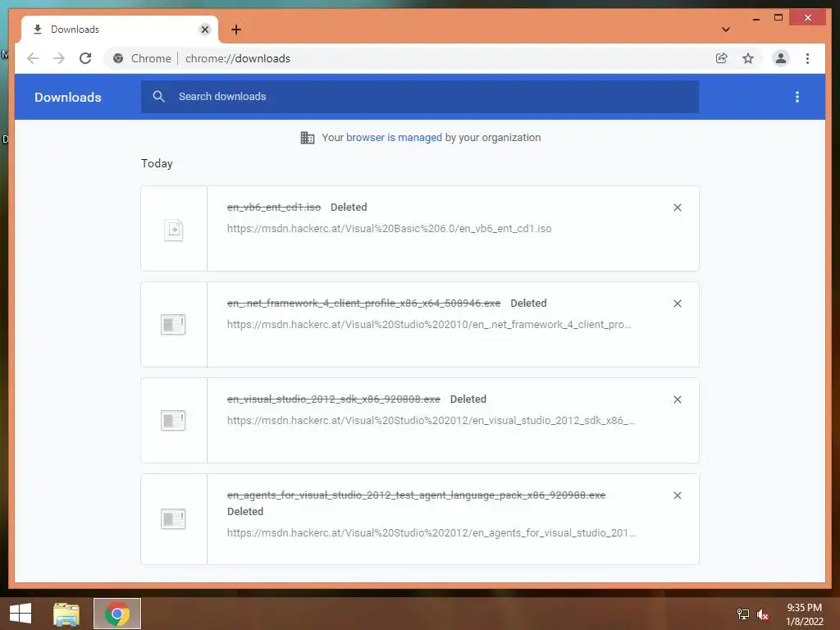This screenshot has height=630, width=840.
Task: Click the en_agents_for_visual_studio_2012 filename
Action: point(416,495)
